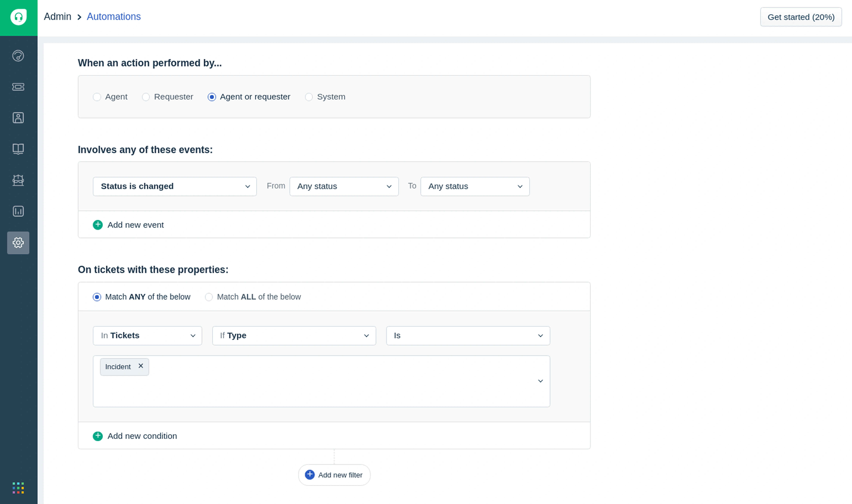Expand the Status is changed dropdown
This screenshot has width=852, height=504.
(175, 186)
